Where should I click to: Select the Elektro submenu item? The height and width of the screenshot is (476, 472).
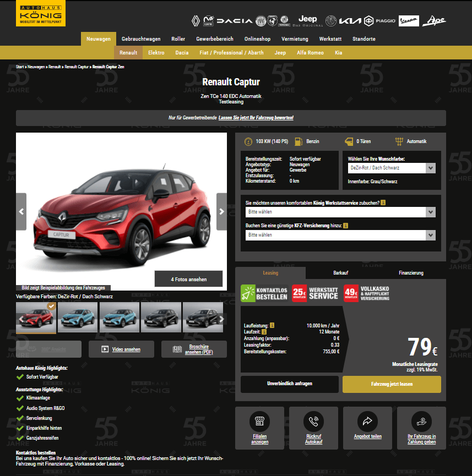click(x=156, y=52)
